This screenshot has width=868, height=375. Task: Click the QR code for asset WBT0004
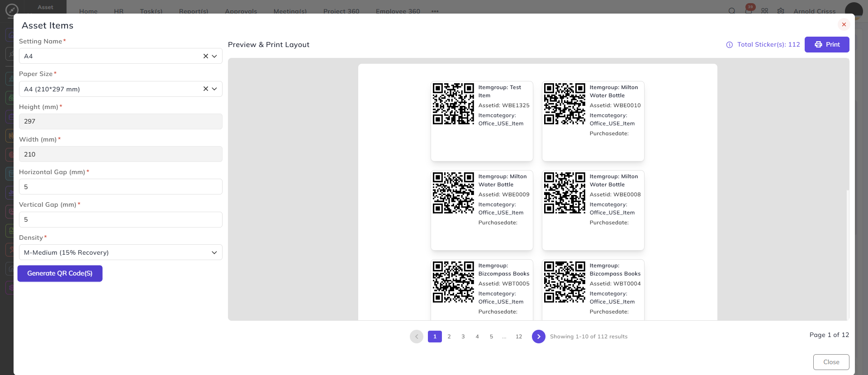[564, 282]
